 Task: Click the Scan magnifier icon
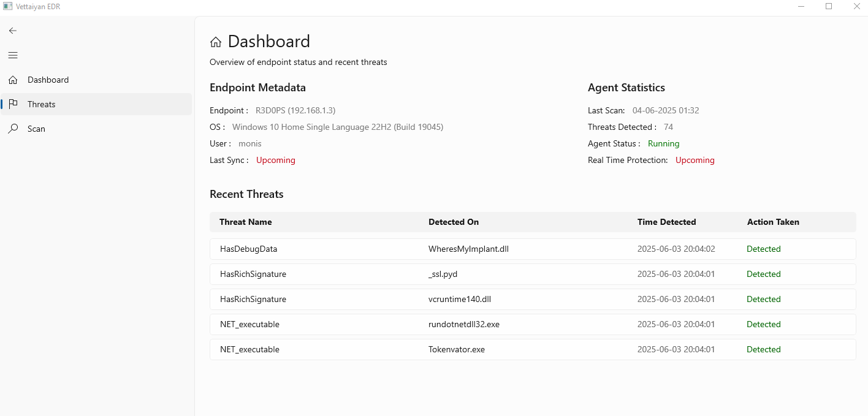(13, 129)
